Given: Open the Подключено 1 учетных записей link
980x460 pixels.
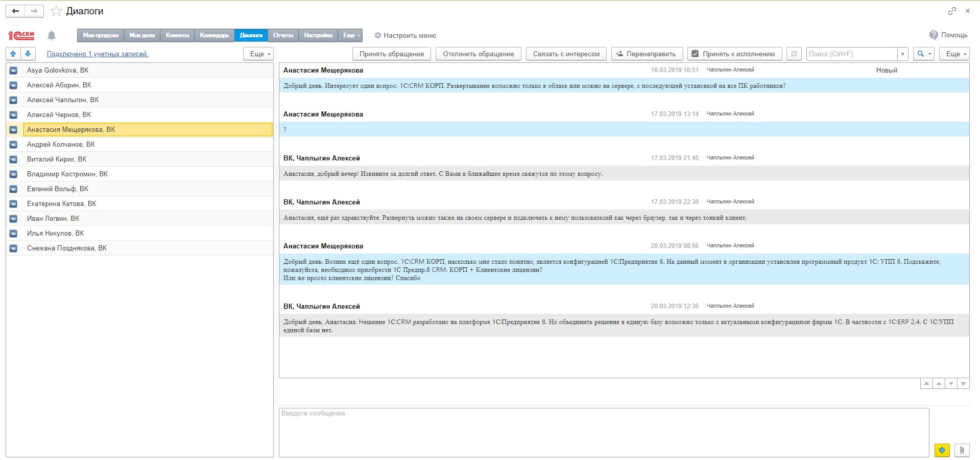Looking at the screenshot, I should (x=97, y=54).
